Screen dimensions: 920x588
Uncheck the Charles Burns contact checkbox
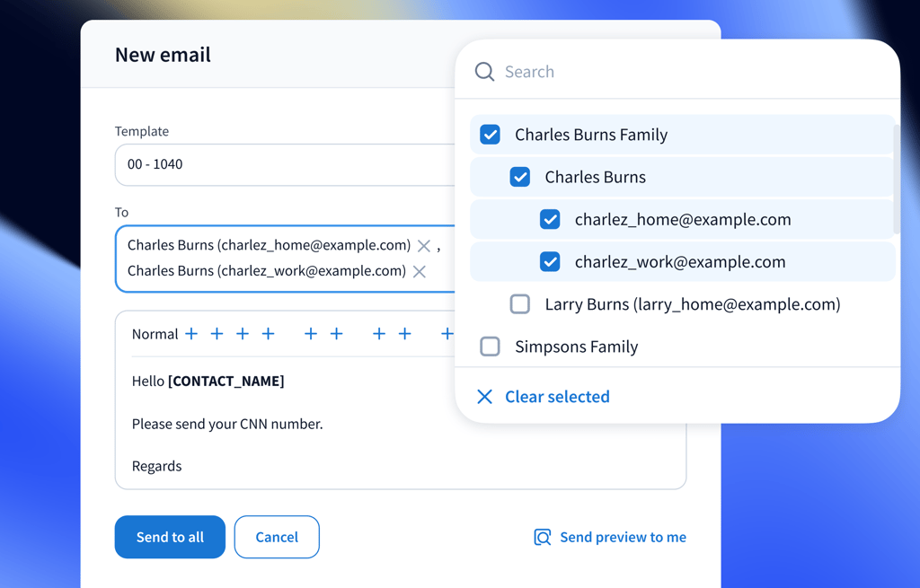[520, 177]
